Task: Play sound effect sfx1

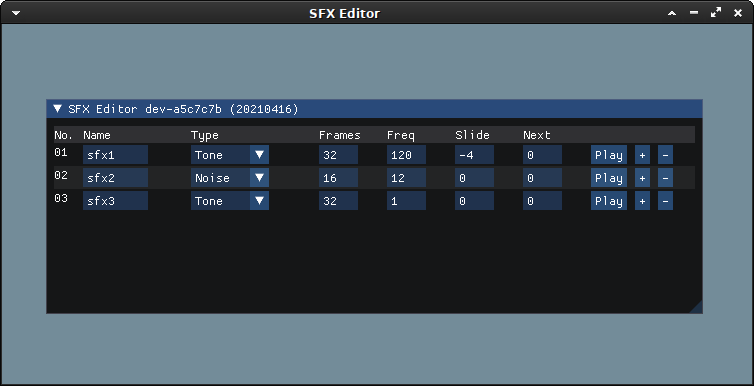Action: point(609,155)
